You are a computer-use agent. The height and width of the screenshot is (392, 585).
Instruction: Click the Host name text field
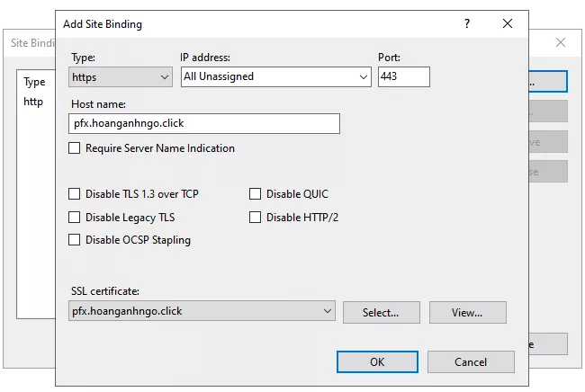pyautogui.click(x=203, y=124)
